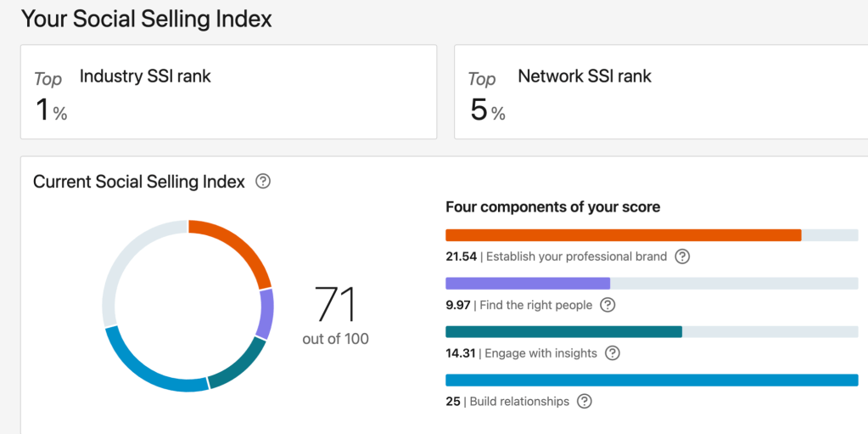Viewport: 868px width, 434px height.
Task: Click question mark beside Find the right people
Action: click(x=608, y=305)
